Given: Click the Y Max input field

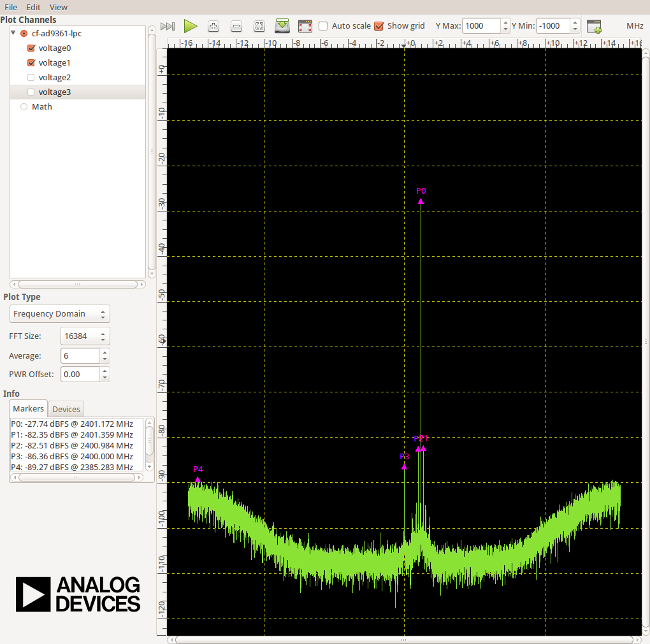Looking at the screenshot, I should click(481, 26).
